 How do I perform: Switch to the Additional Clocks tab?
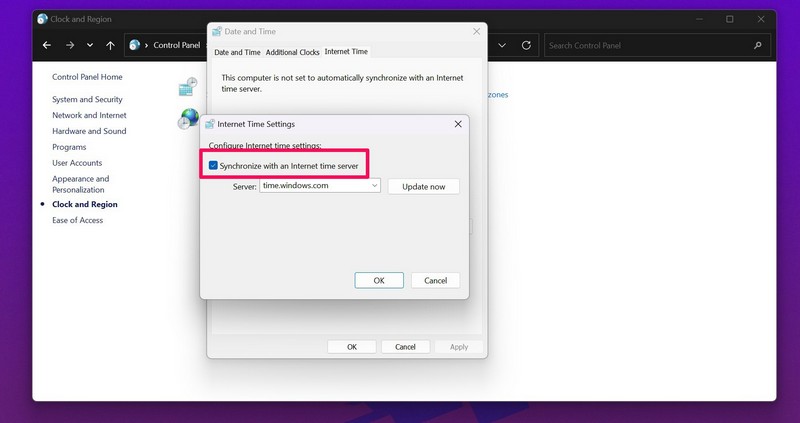pyautogui.click(x=292, y=52)
